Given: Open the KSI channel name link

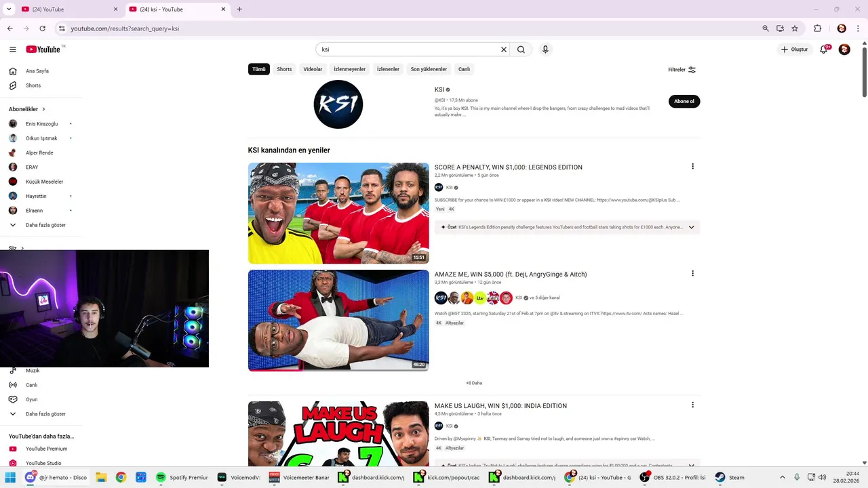Looking at the screenshot, I should point(439,89).
